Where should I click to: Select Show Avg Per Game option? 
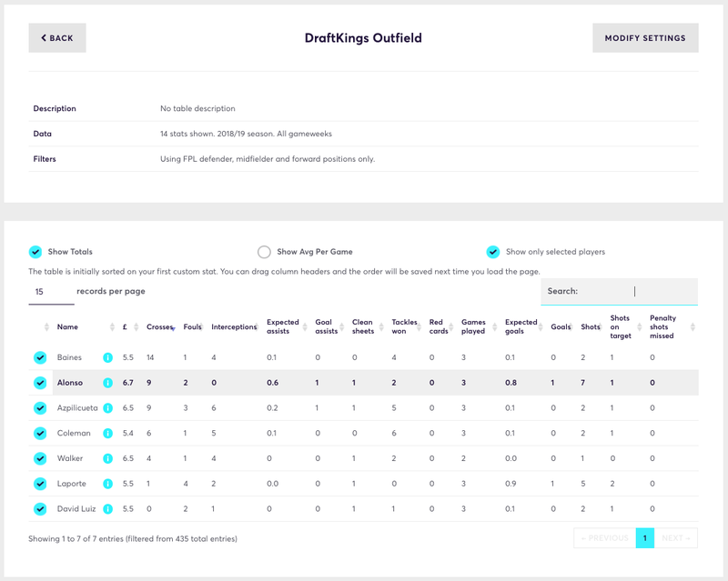(264, 252)
